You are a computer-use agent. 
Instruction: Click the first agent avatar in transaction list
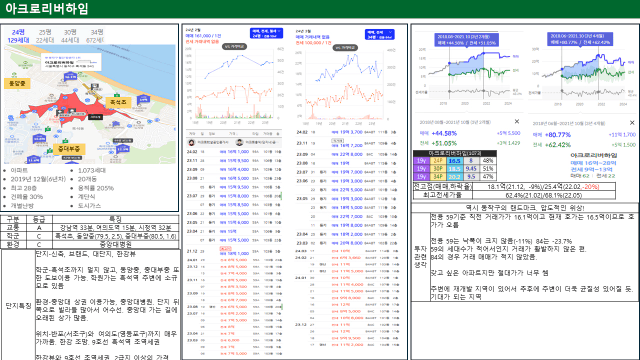[191, 142]
